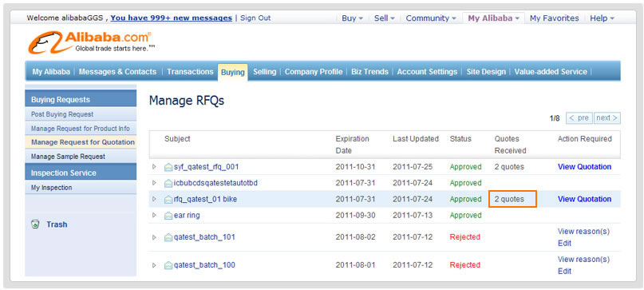The width and height of the screenshot is (644, 290).
Task: Edit the qatest_batch_100 request
Action: (564, 271)
